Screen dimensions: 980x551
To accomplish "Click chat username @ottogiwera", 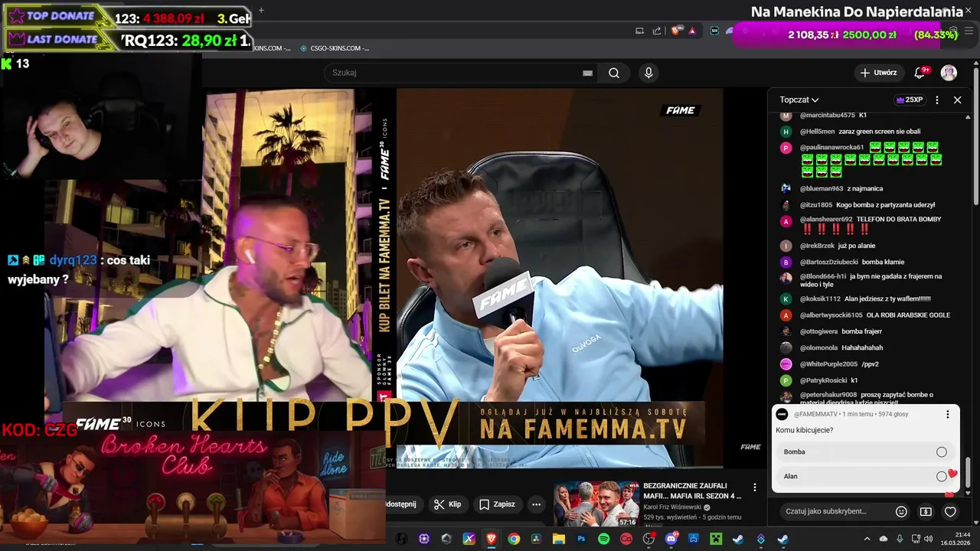I will (x=819, y=331).
